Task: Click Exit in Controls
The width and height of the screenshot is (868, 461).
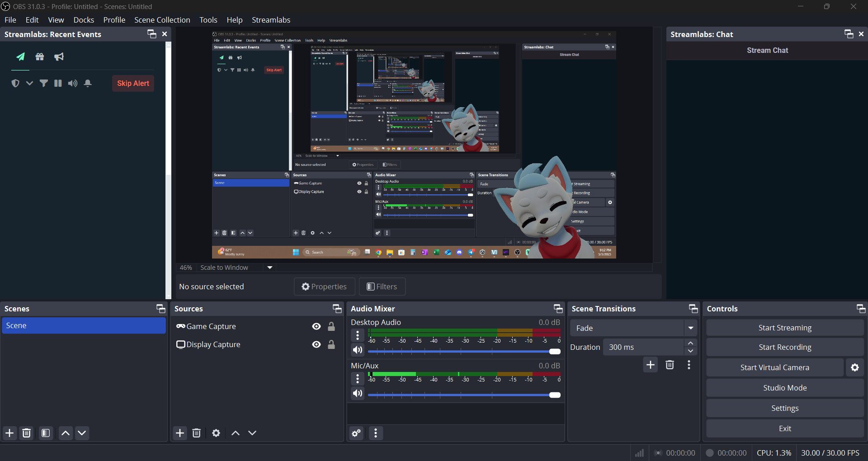Action: pos(785,428)
